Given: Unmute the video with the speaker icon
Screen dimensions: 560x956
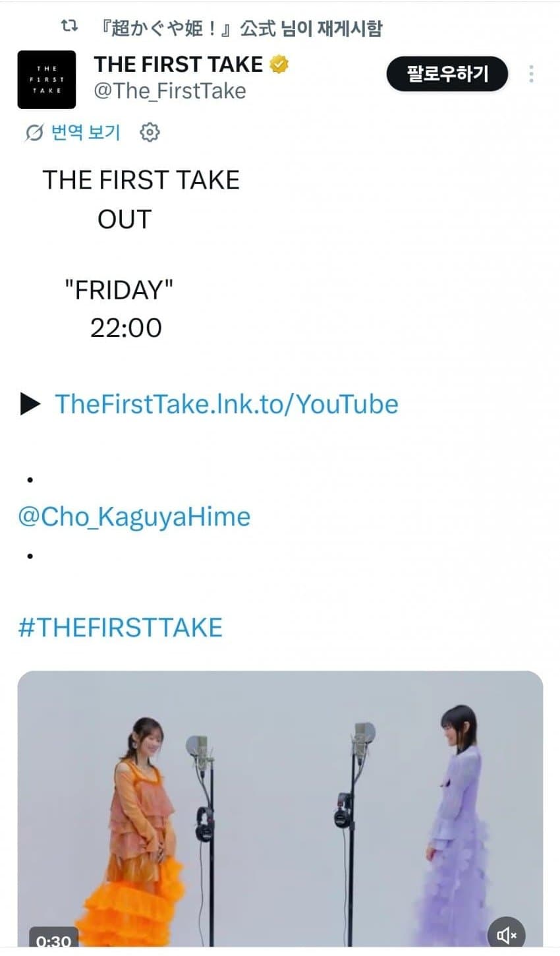Looking at the screenshot, I should [x=506, y=935].
